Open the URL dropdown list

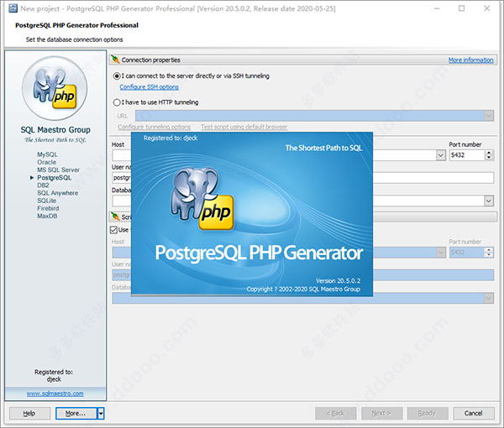[x=489, y=116]
